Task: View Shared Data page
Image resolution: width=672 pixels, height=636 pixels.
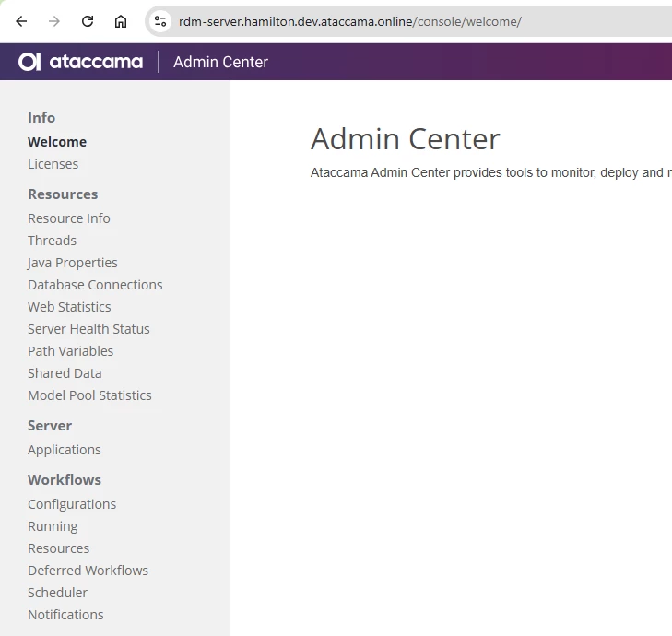Action: 65,373
